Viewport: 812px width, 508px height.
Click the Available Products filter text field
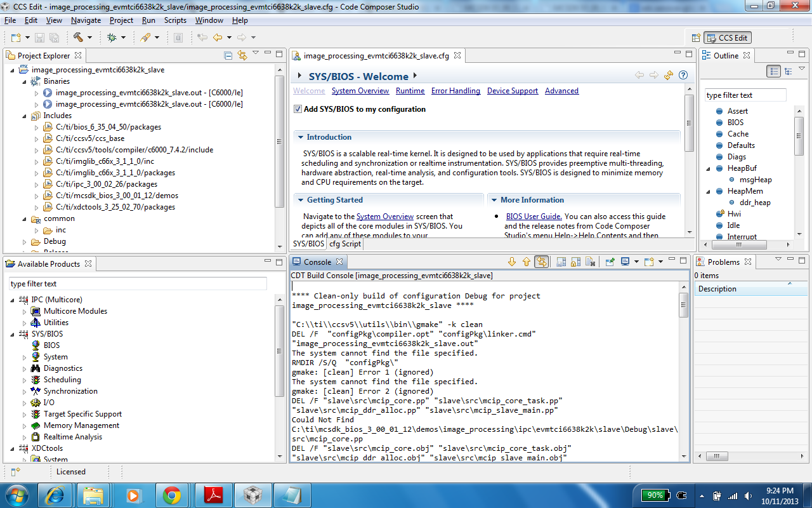[x=138, y=284]
